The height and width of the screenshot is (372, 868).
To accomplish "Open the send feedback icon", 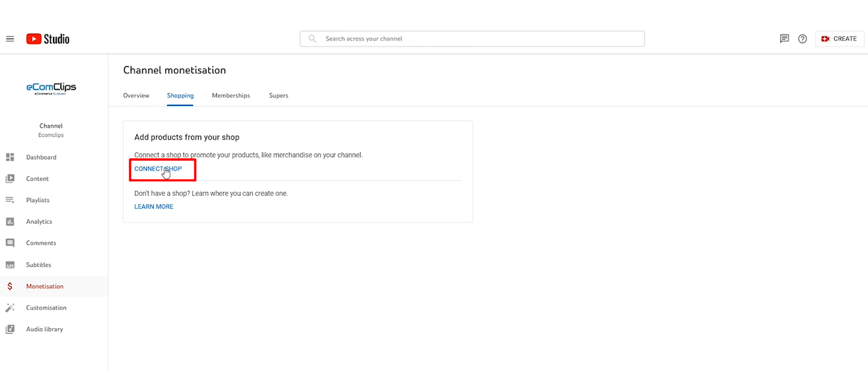I will [x=784, y=39].
